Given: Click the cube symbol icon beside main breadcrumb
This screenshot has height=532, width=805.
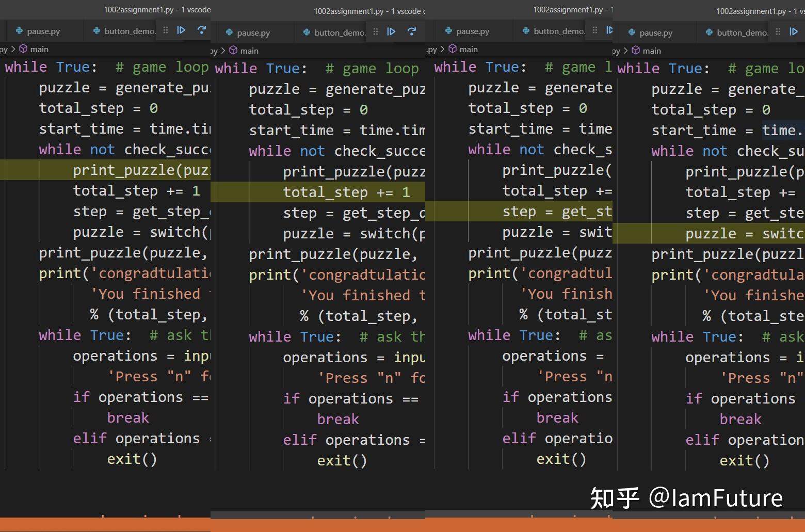Looking at the screenshot, I should pos(24,49).
